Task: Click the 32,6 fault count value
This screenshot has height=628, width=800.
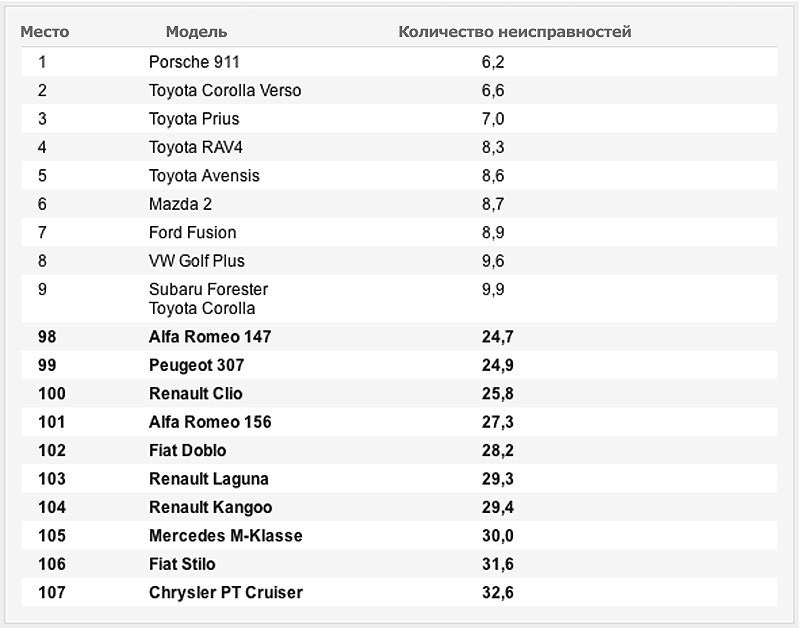Action: pos(497,592)
